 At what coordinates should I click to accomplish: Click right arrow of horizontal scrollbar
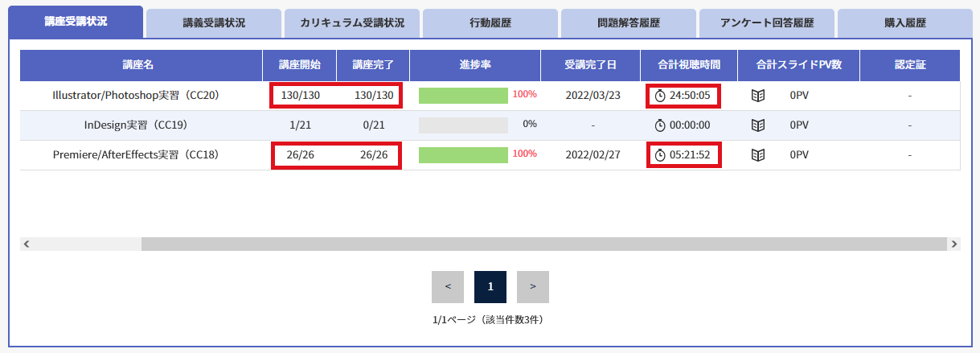[953, 244]
